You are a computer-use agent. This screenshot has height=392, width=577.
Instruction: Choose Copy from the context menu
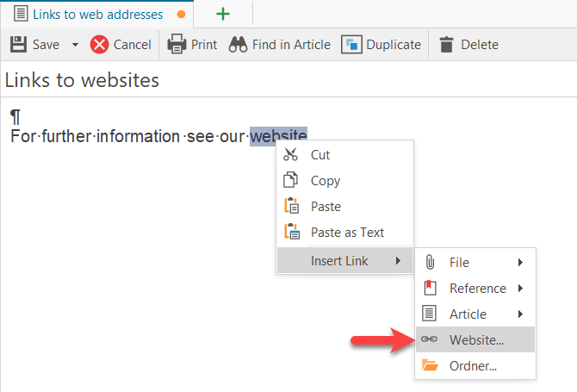(325, 181)
